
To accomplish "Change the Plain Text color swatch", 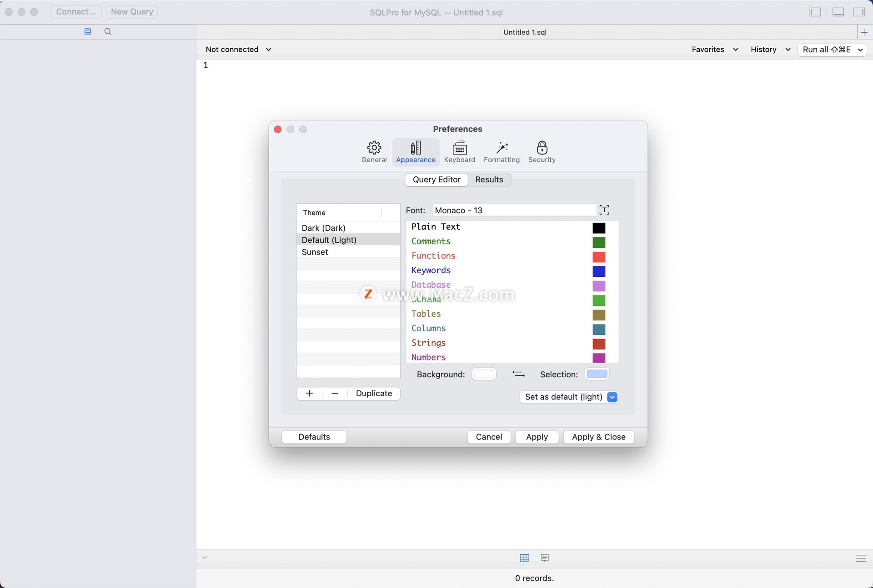I will tap(599, 228).
